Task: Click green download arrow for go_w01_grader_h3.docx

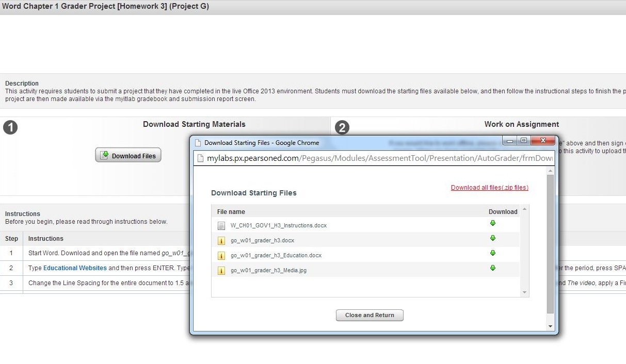Action: pos(493,238)
